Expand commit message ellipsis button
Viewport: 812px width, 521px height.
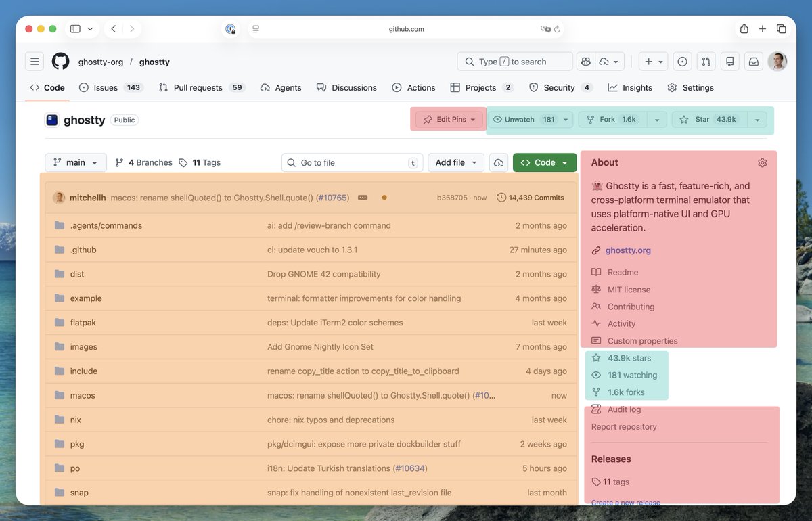click(x=363, y=198)
